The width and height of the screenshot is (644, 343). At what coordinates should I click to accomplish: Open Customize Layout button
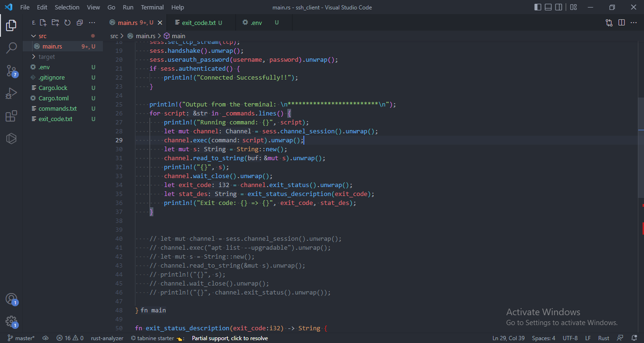(x=573, y=7)
